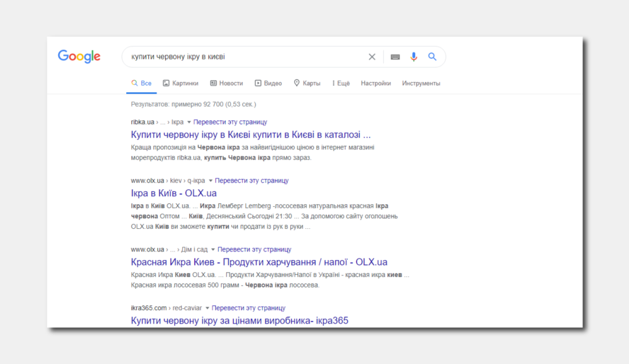
Task: Click Перевести эту страницу for q-ікра result
Action: click(252, 181)
